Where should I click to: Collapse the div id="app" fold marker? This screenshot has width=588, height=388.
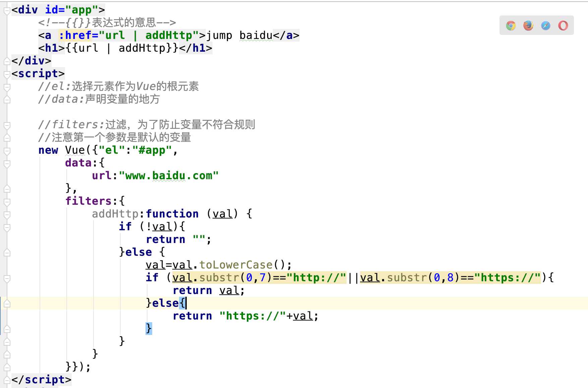(x=7, y=11)
